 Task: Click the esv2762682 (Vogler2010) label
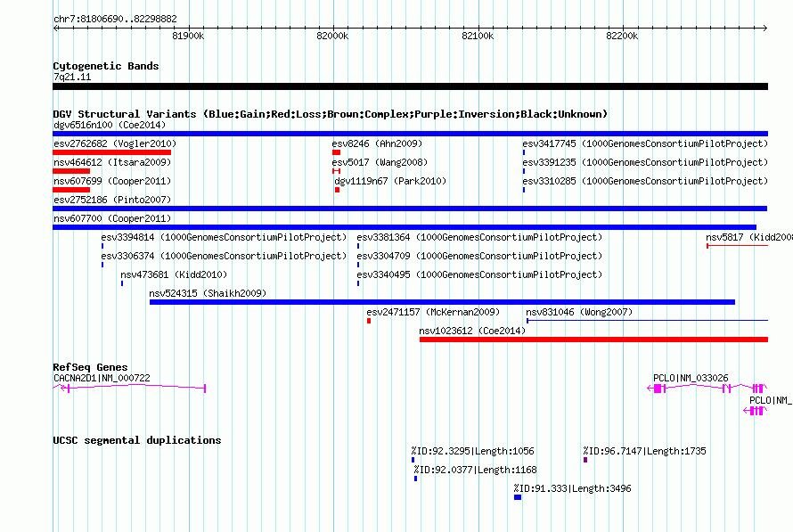pos(115,143)
